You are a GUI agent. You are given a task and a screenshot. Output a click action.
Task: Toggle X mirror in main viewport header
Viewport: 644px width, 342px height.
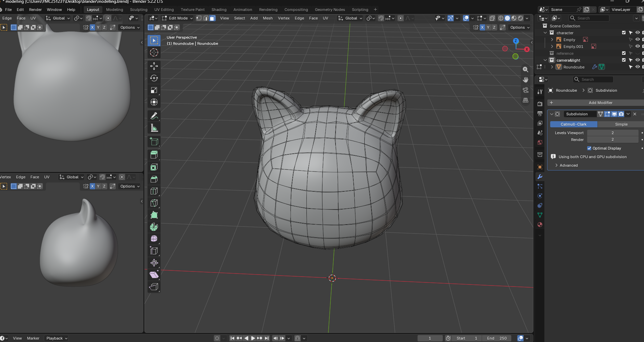pos(482,27)
